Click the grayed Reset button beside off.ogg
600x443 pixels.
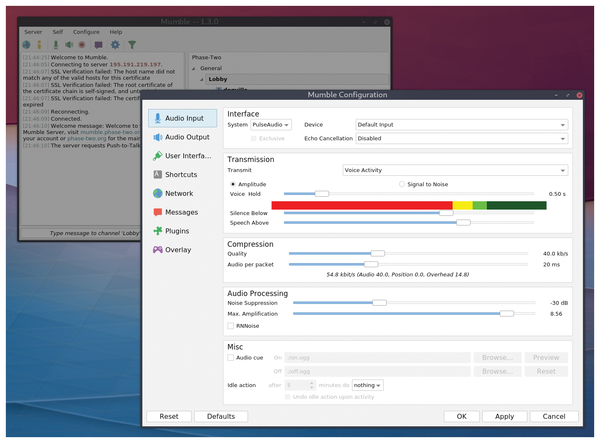click(x=546, y=371)
